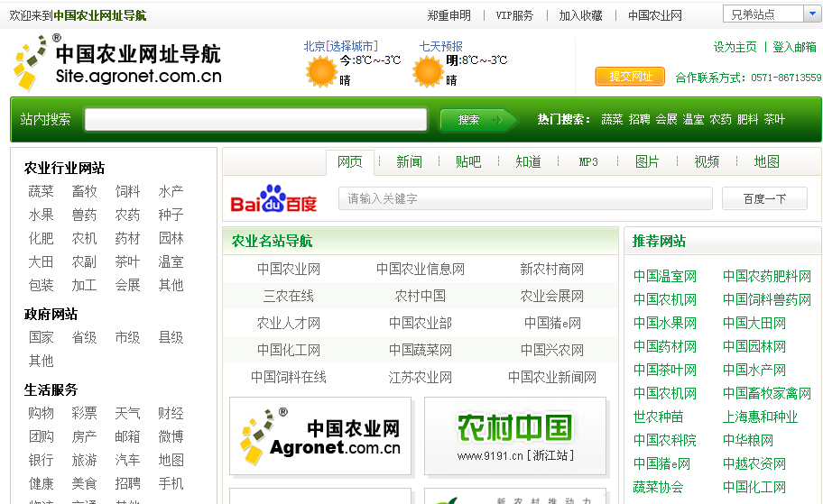Screen dimensions: 823x504
Task: Open the 饲料 category link
Action: [x=127, y=191]
